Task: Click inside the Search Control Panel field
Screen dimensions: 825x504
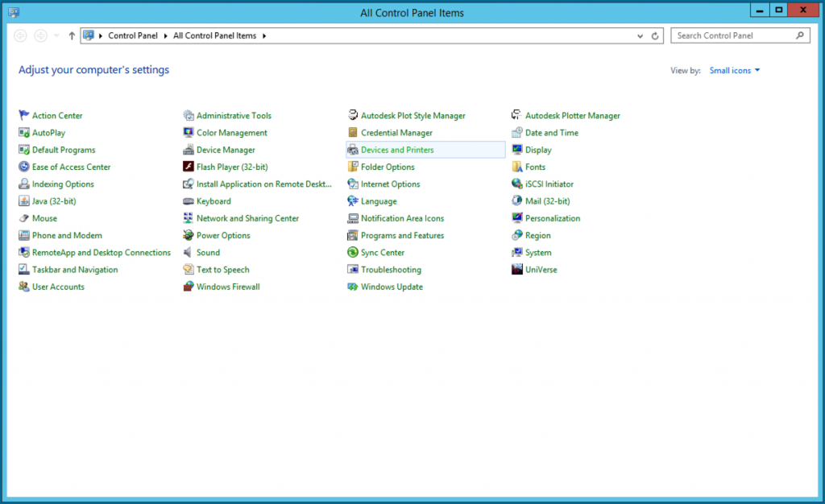Action: pos(732,36)
